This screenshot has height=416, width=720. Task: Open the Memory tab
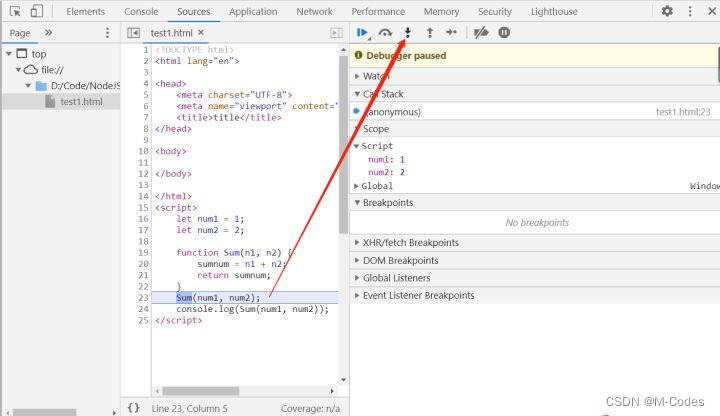click(441, 11)
